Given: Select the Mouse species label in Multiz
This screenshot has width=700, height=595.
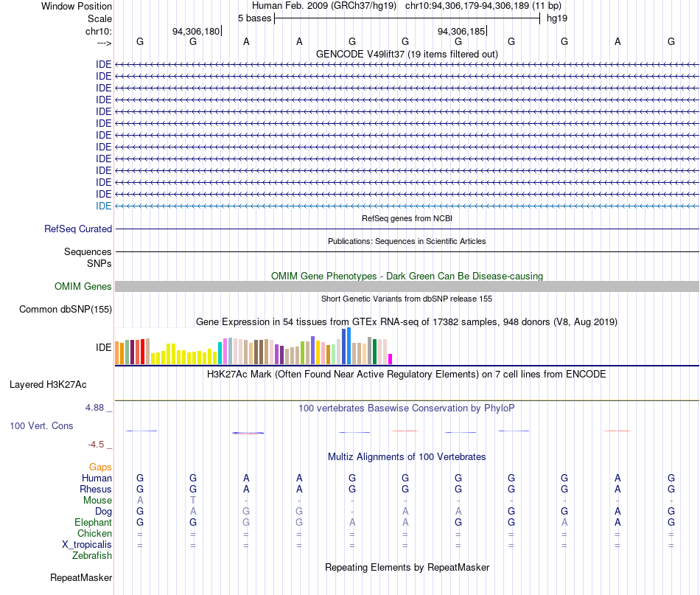Looking at the screenshot, I should coord(97,501).
